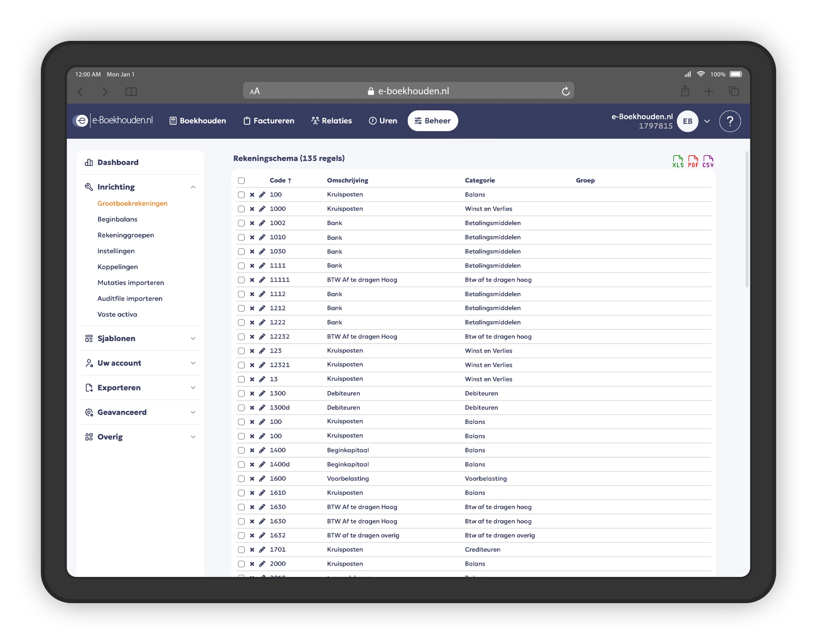Export the table as CSV
The image size is (817, 644).
(708, 161)
